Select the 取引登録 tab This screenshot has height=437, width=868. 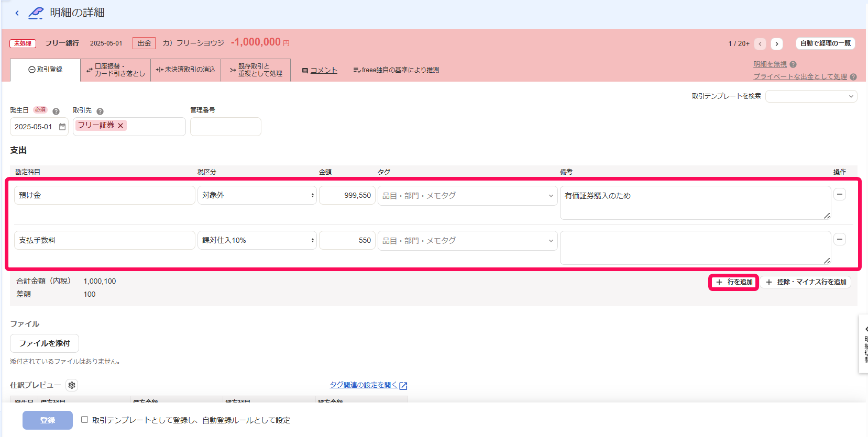tap(46, 70)
